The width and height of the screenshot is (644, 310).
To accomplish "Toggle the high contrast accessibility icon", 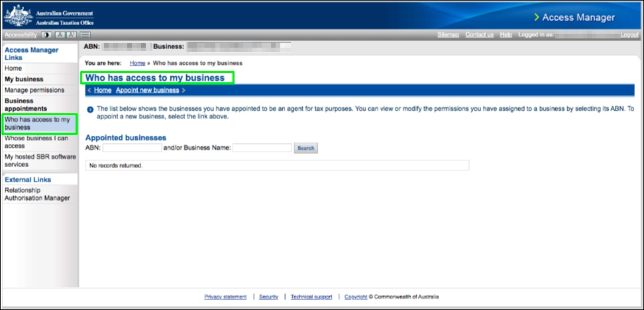I will [x=46, y=34].
